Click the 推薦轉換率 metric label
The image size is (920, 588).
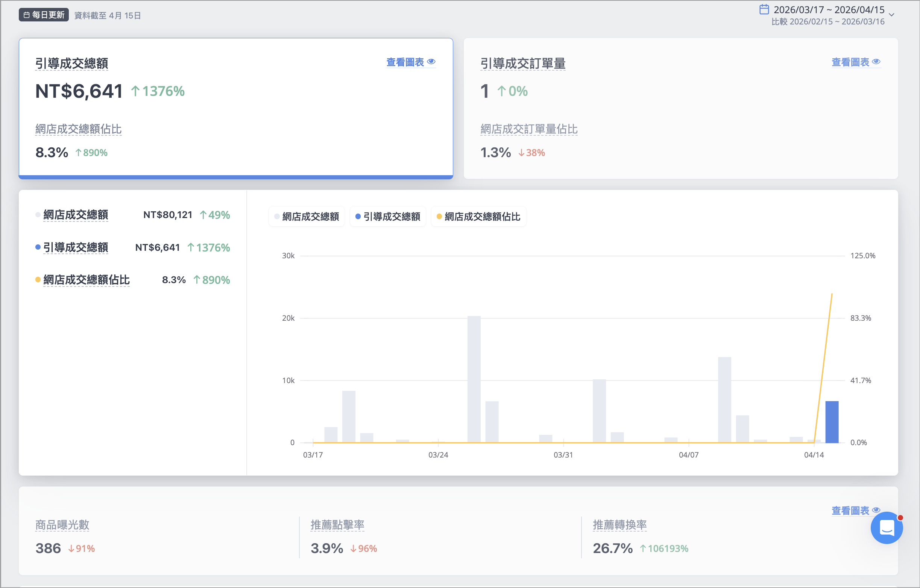click(x=620, y=524)
